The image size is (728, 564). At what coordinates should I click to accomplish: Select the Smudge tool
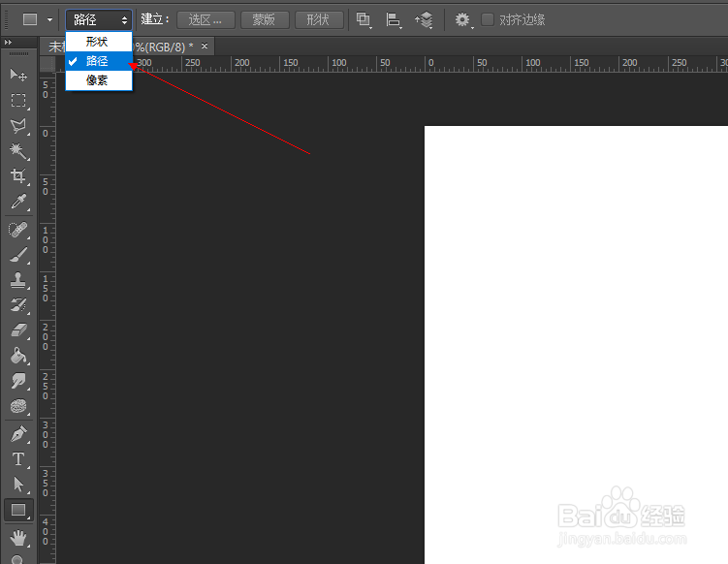click(x=18, y=381)
